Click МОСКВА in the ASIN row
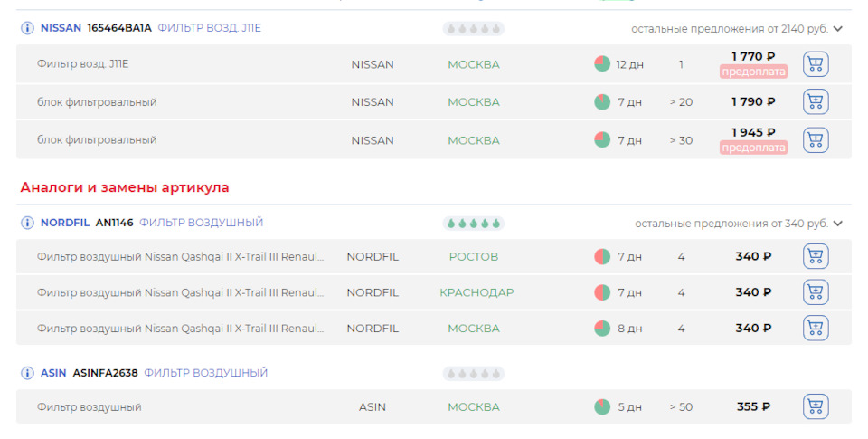 click(x=473, y=406)
